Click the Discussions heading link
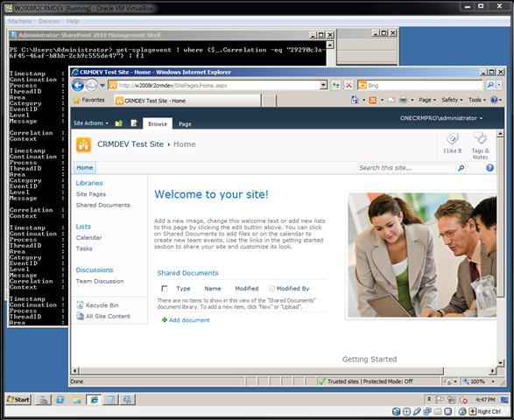 (x=95, y=270)
